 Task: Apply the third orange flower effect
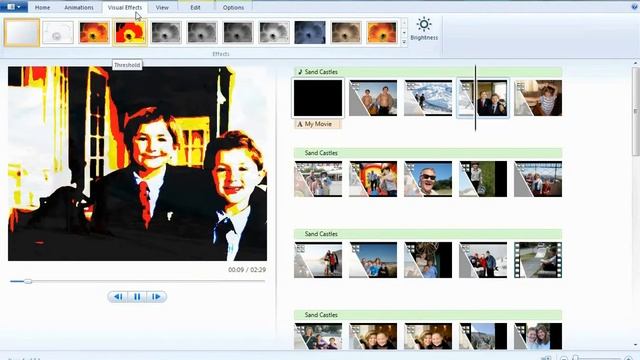(x=94, y=32)
